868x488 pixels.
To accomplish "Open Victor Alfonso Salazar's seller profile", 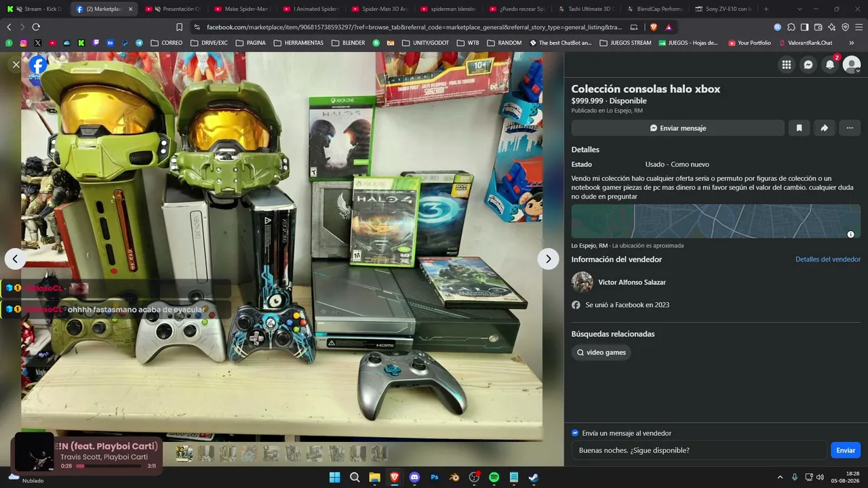I will pyautogui.click(x=632, y=283).
